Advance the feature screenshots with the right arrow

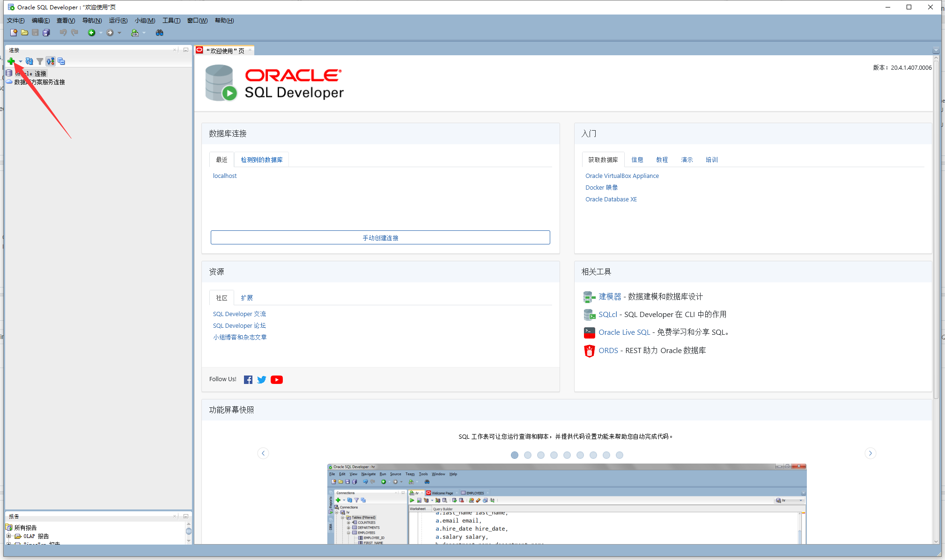click(x=871, y=453)
